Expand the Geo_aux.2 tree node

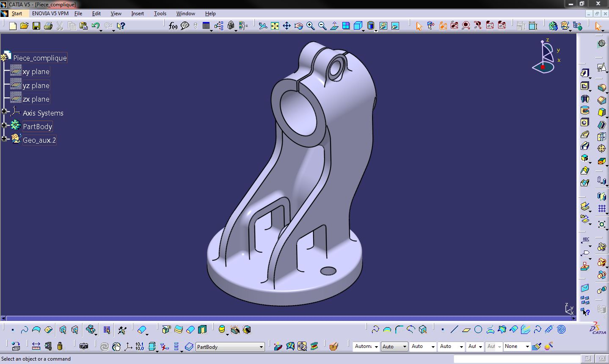coord(5,139)
